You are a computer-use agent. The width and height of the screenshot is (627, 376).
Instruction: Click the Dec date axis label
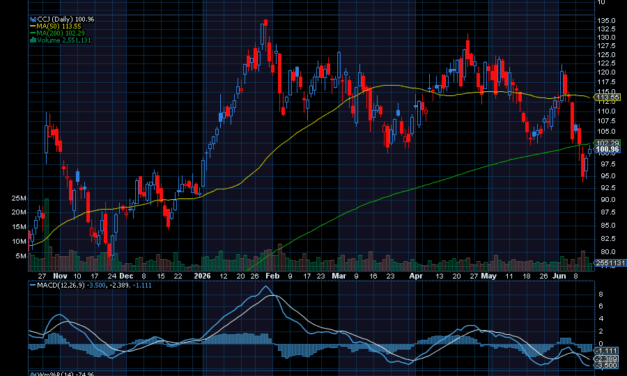tap(126, 276)
